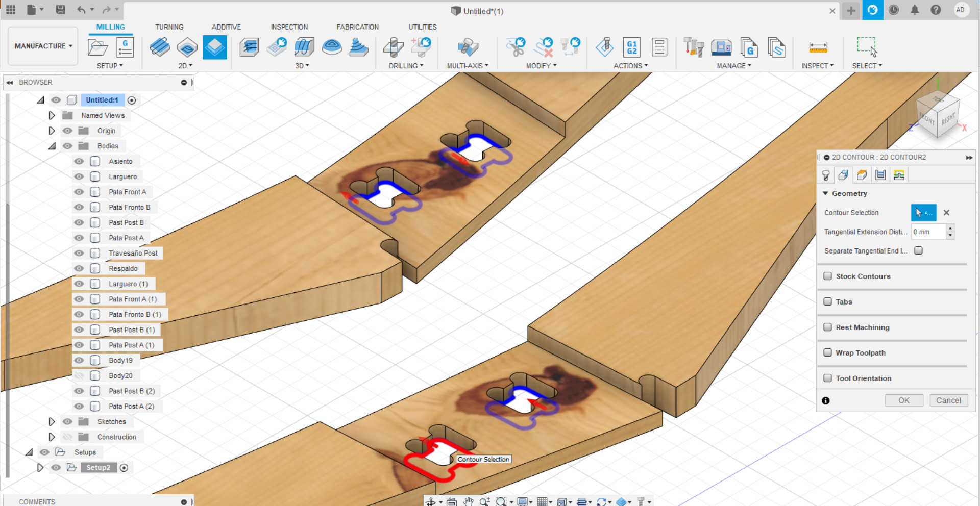The height and width of the screenshot is (506, 980).
Task: Click Cancel in the 2D Contour dialog
Action: tap(948, 400)
